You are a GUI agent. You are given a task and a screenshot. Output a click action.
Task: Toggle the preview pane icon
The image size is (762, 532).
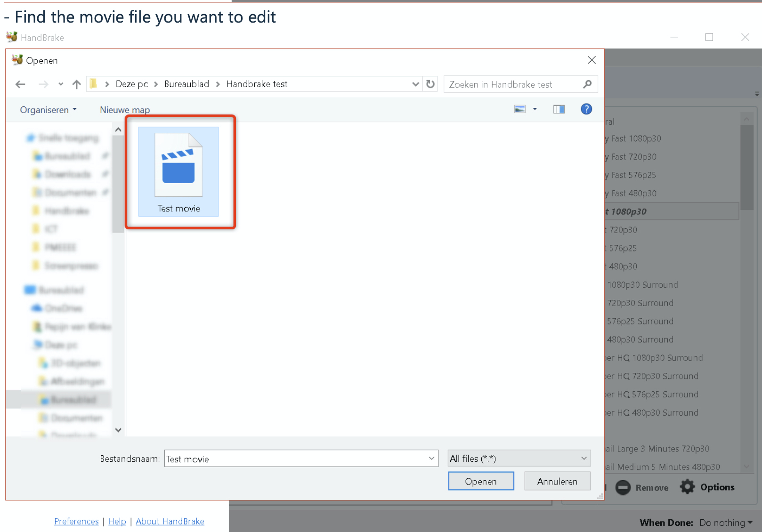tap(559, 109)
